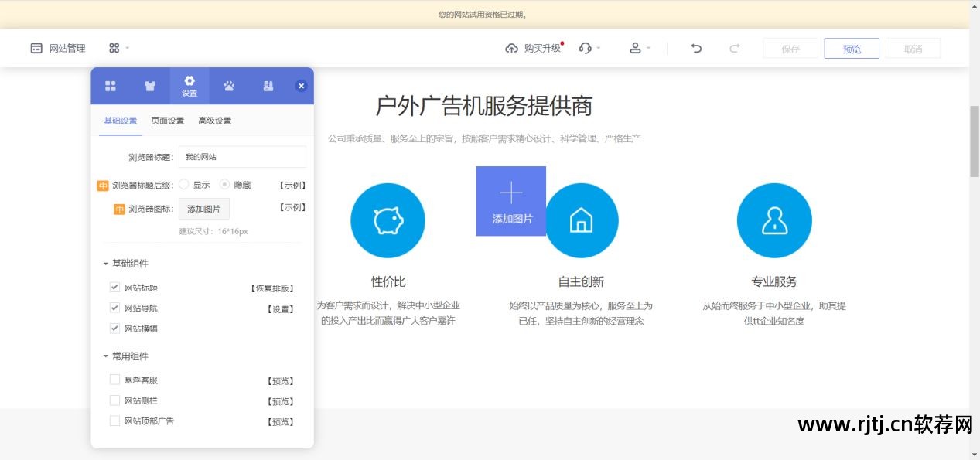Viewport: 980px width, 460px height.
Task: Click the person 专业服务 circle icon
Action: (x=774, y=221)
